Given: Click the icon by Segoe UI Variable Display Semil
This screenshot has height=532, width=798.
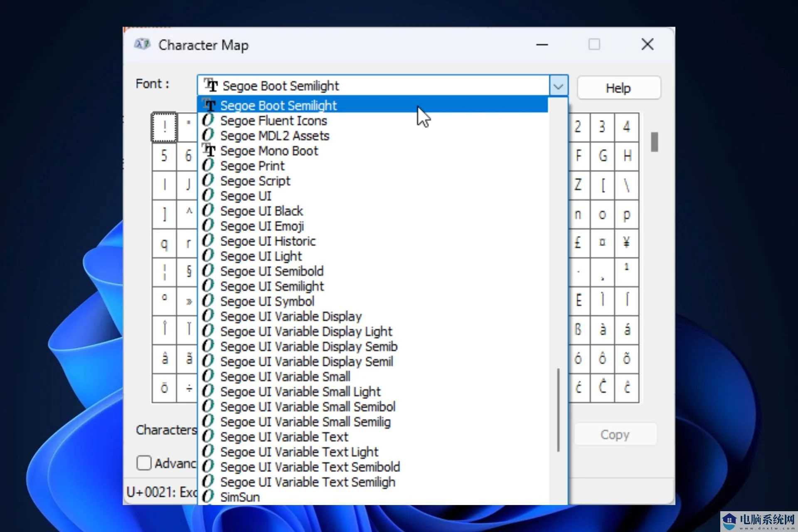Looking at the screenshot, I should click(x=208, y=361).
